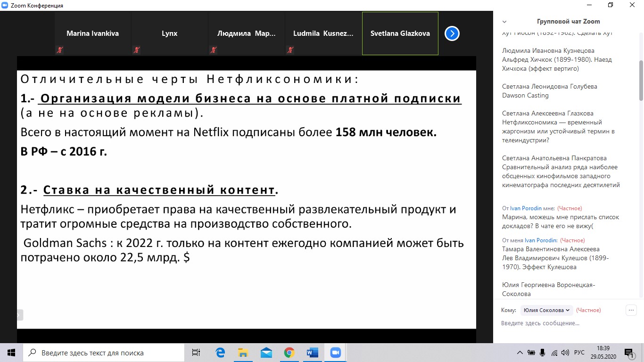Launch Google Chrome from the taskbar

click(289, 353)
